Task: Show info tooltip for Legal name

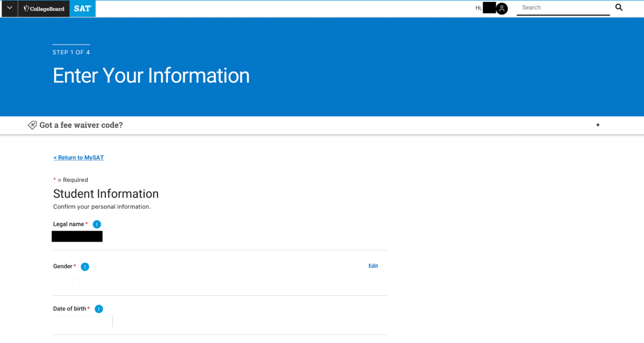Action: (97, 225)
